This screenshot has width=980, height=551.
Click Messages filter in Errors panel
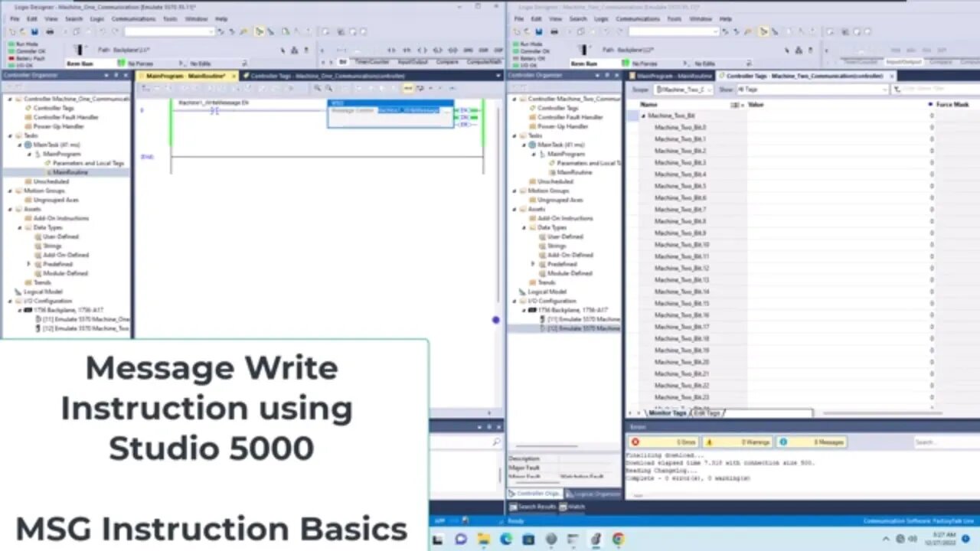coord(812,442)
